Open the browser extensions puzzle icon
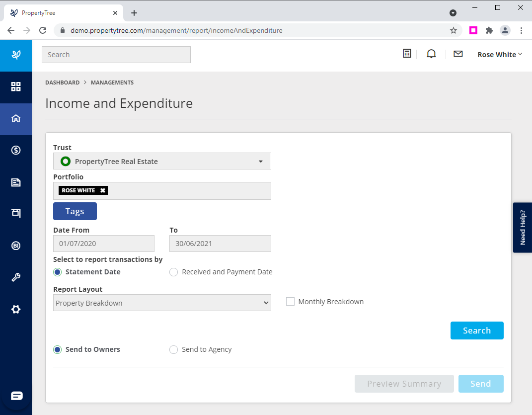The image size is (532, 415). [x=489, y=30]
